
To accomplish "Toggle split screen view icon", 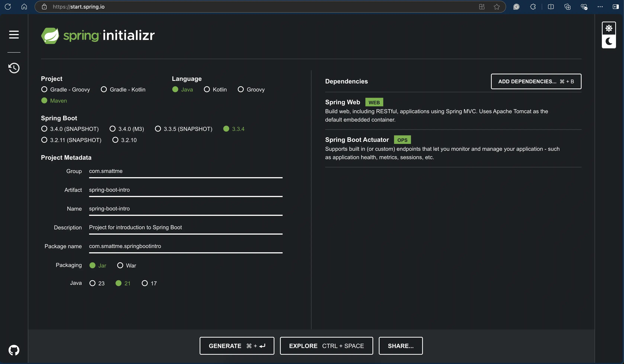I will click(551, 7).
